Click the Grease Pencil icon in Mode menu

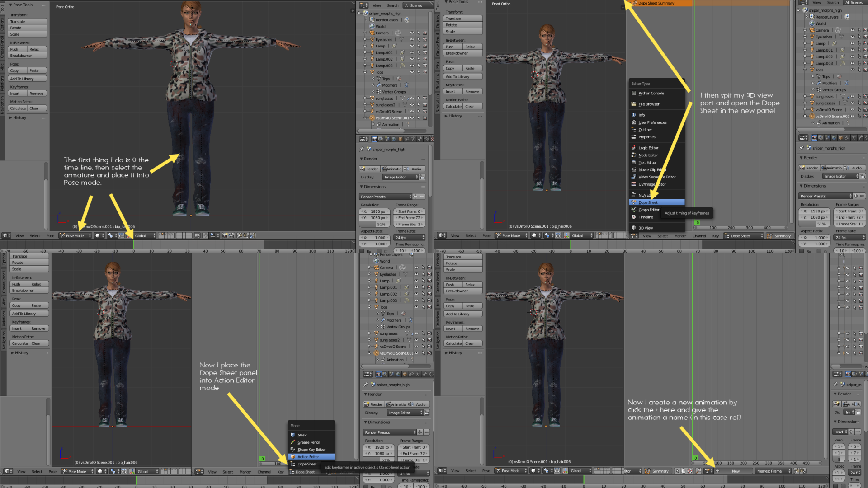pyautogui.click(x=293, y=442)
